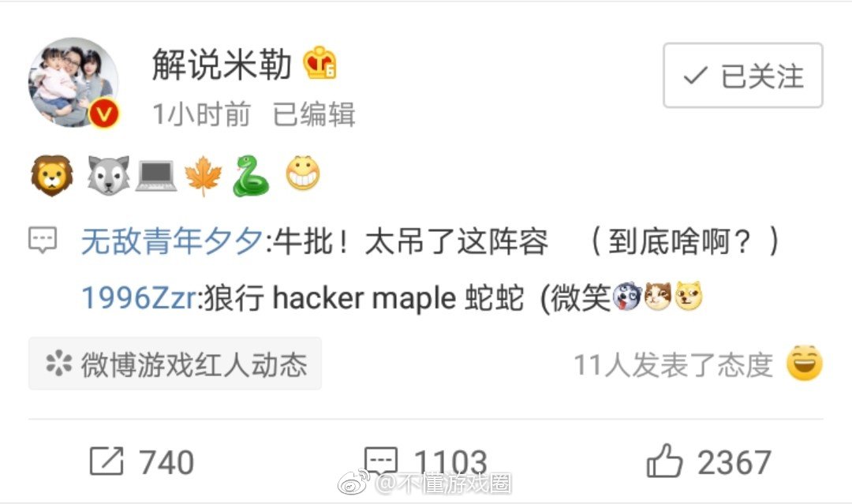
Task: Tap the wolf emoji in post
Action: click(x=109, y=174)
